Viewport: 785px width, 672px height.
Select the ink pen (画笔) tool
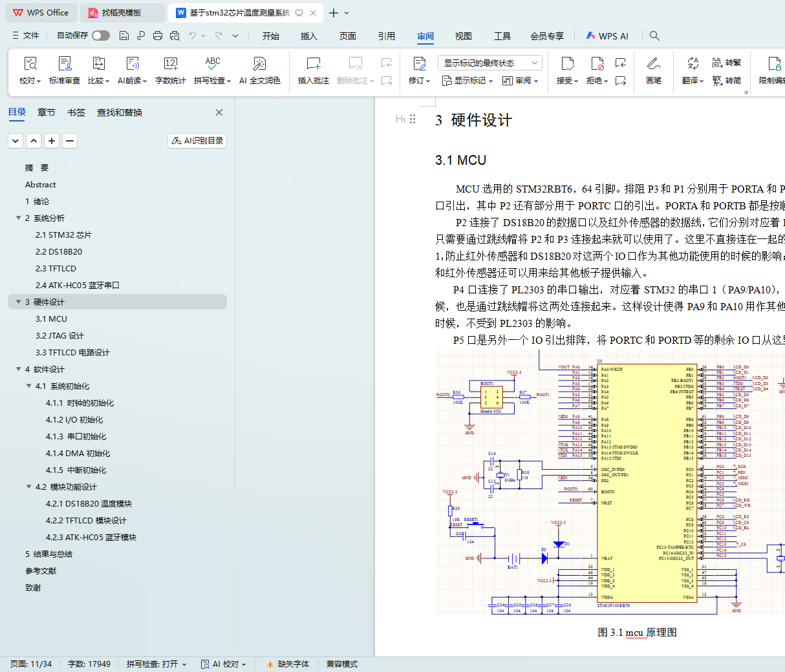pos(653,64)
